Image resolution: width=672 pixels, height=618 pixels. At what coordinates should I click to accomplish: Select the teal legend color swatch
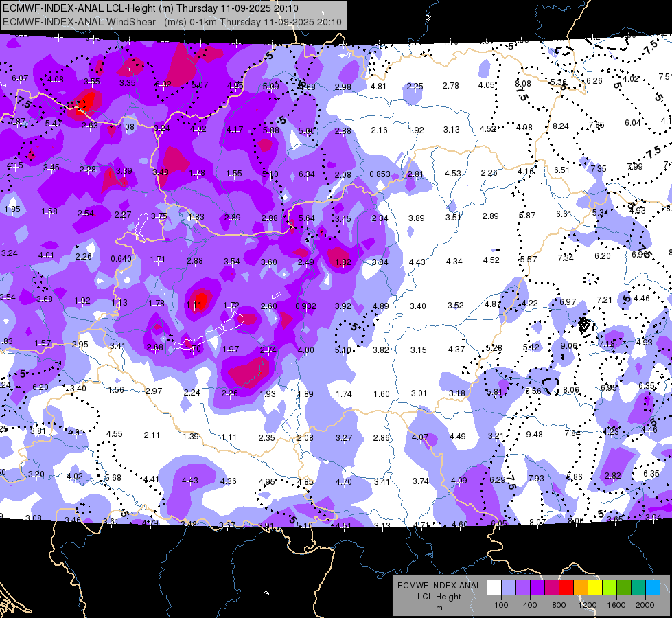(638, 587)
